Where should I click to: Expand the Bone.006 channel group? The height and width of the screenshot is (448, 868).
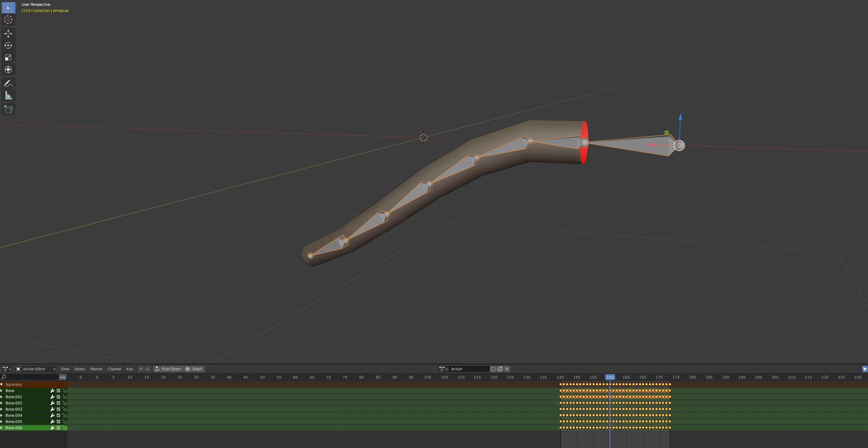2,428
